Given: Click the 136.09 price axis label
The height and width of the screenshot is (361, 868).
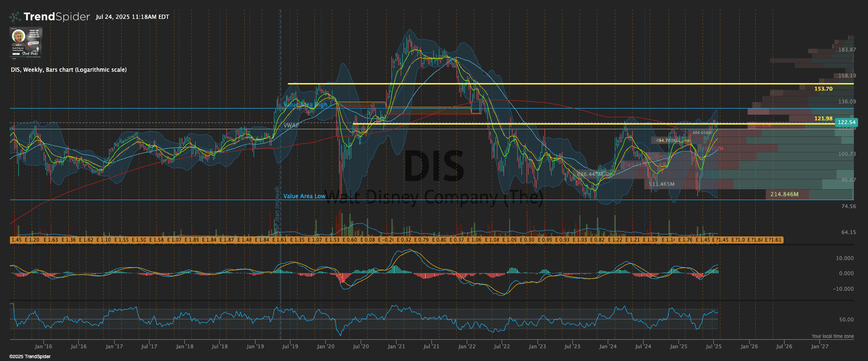Looking at the screenshot, I should pos(847,101).
